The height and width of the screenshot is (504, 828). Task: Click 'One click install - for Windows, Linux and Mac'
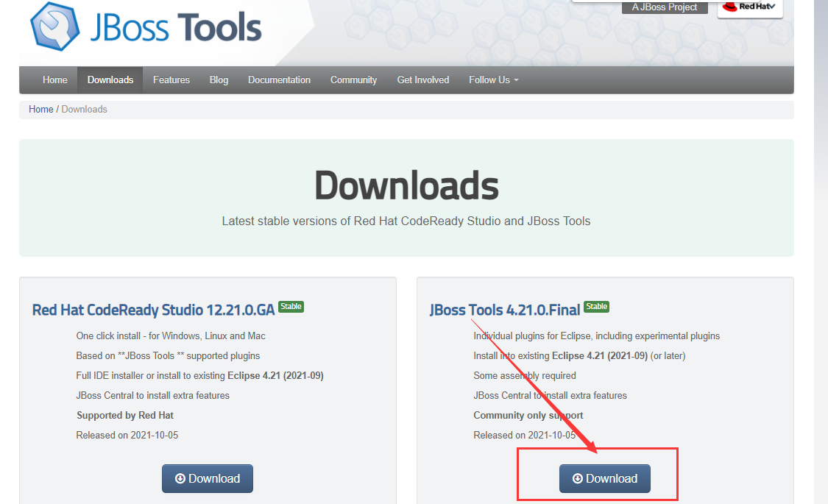point(171,336)
